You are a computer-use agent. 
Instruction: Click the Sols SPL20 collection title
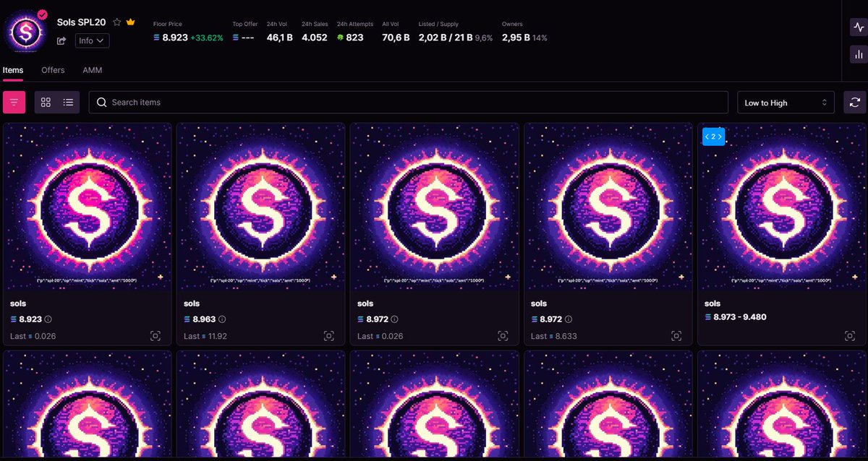[81, 22]
